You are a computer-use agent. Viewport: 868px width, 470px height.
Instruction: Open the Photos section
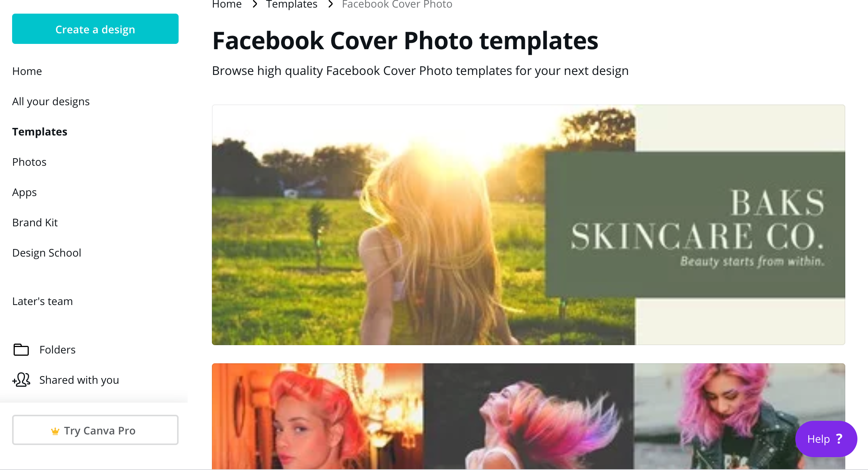29,162
